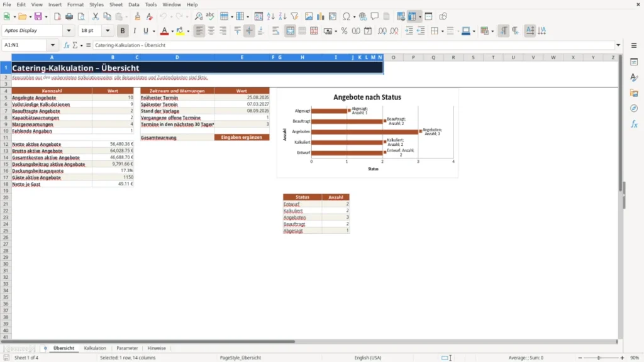
Task: Open the sidebar Gallery panel
Action: click(x=634, y=93)
